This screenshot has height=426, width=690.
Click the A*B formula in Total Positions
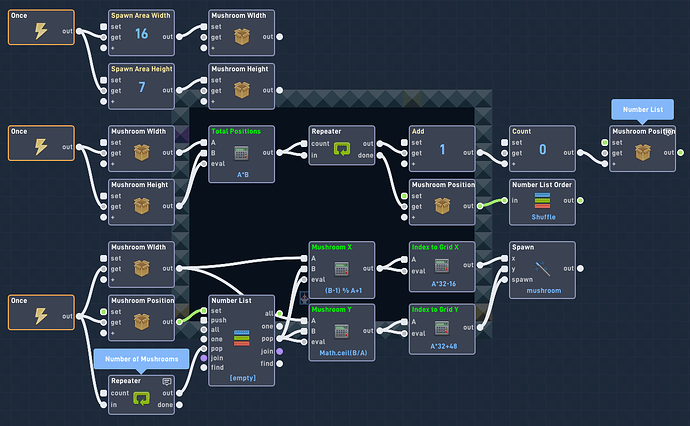point(243,175)
